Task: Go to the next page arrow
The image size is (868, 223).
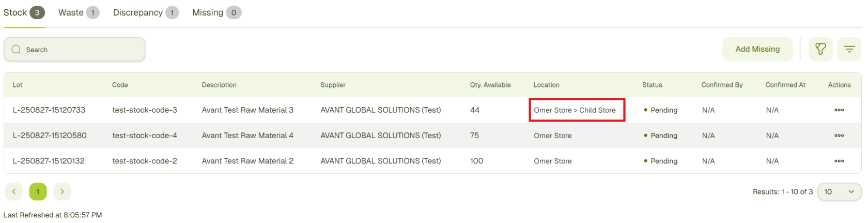Action: pyautogui.click(x=62, y=191)
